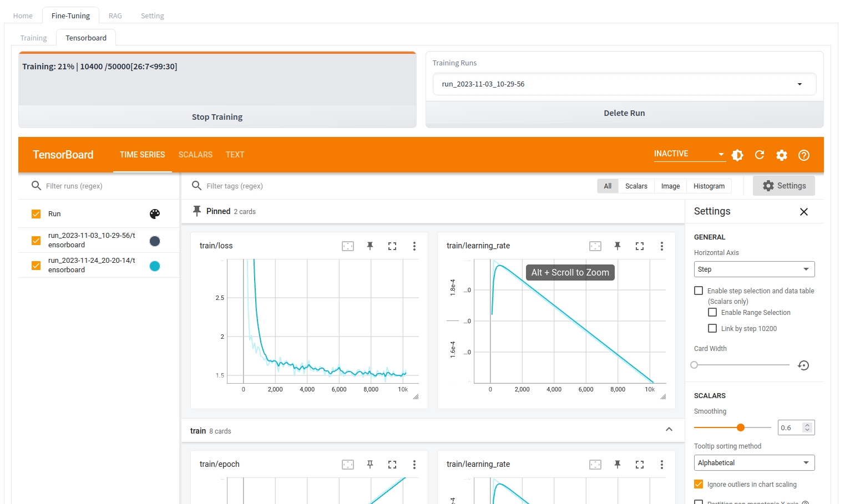Toggle the light/dark theme icon
Viewport: 845px width, 504px height.
(x=737, y=155)
